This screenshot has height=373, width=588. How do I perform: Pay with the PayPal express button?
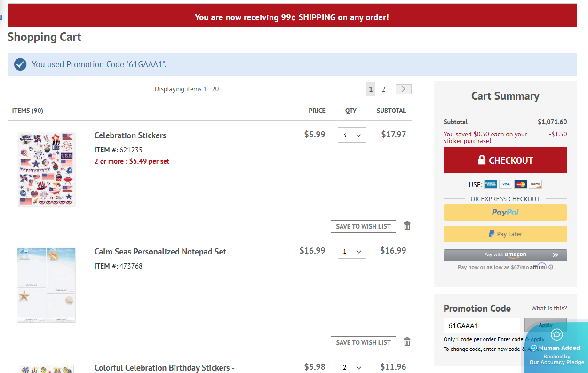coord(505,212)
